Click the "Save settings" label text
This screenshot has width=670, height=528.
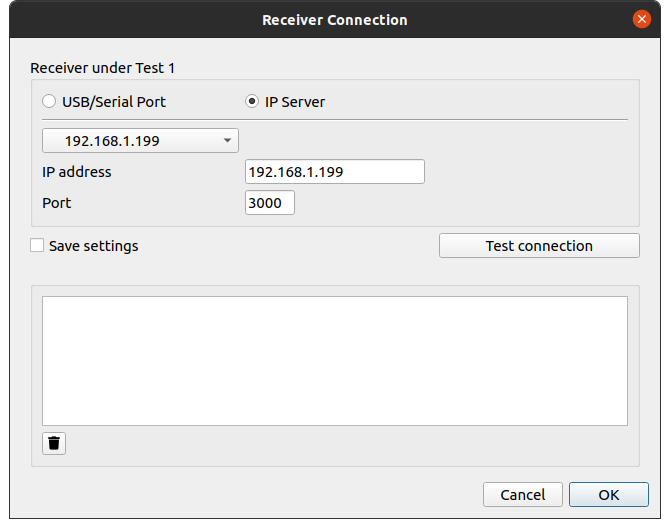94,245
